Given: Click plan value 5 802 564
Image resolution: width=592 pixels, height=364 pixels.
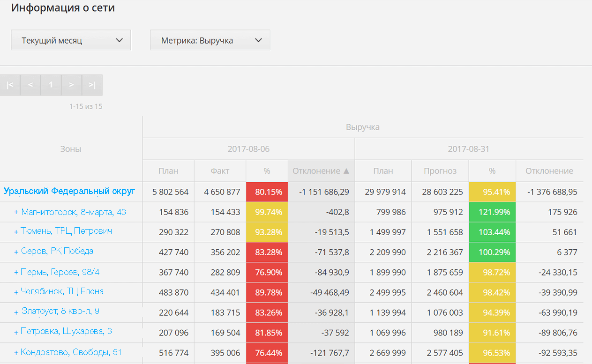Looking at the screenshot, I should pyautogui.click(x=171, y=192).
